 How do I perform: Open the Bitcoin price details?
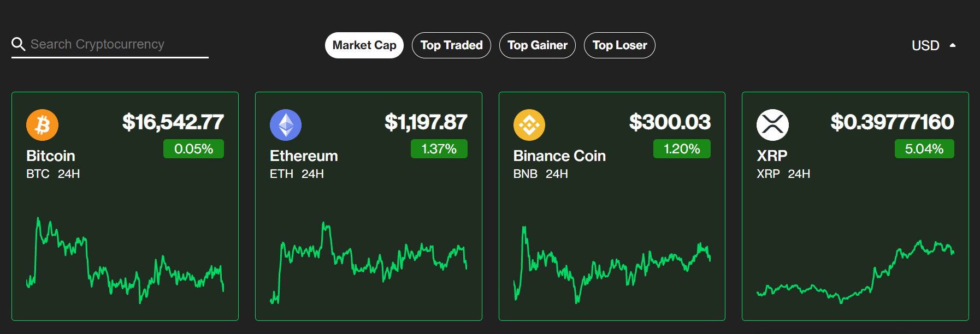(x=174, y=122)
